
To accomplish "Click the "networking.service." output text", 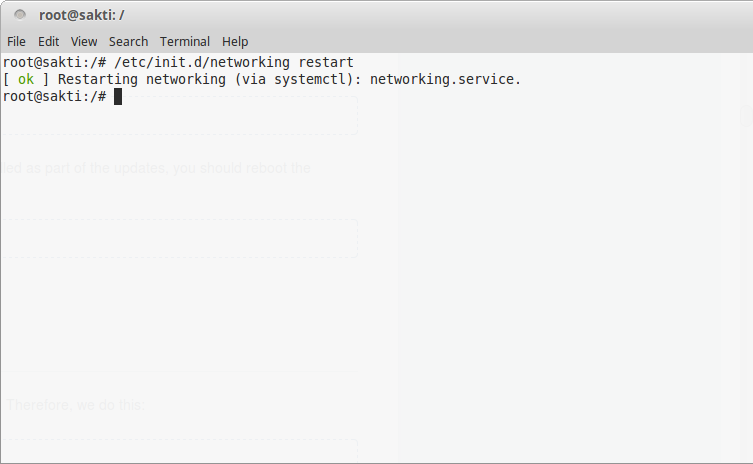I will (445, 79).
